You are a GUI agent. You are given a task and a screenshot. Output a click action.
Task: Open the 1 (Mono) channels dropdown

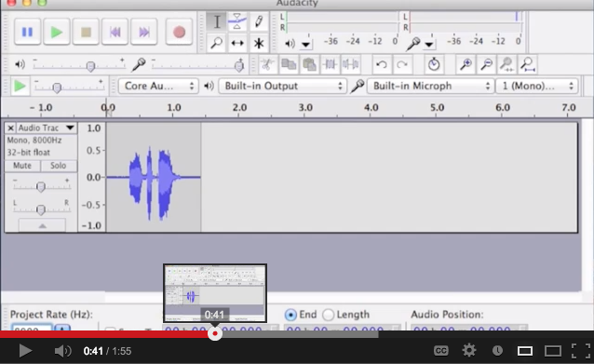537,86
